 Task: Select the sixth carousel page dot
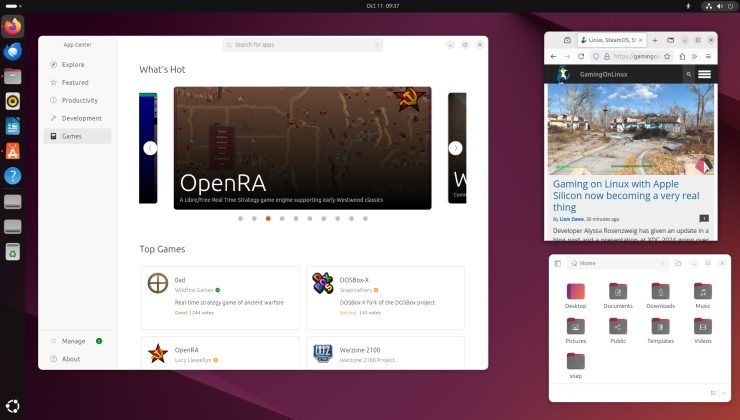(x=310, y=218)
